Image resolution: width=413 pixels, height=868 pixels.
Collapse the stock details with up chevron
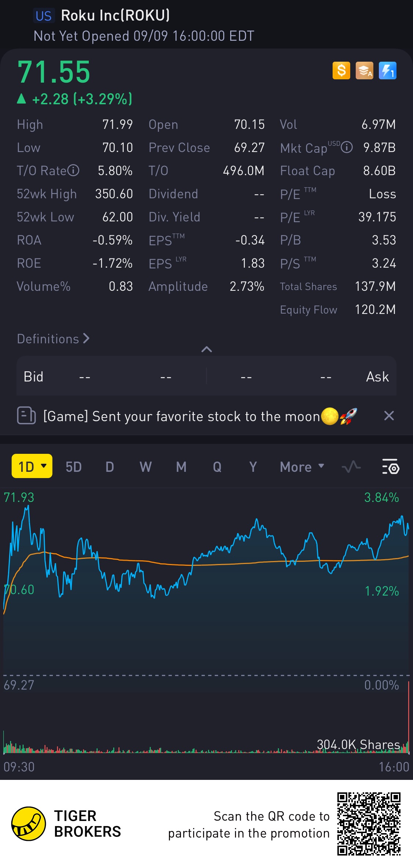[207, 349]
